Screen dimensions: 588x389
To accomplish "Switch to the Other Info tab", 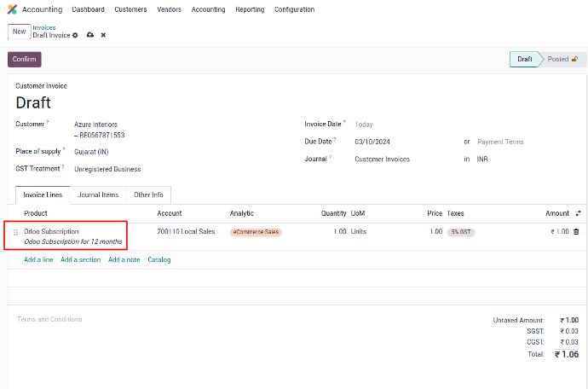I will [148, 194].
